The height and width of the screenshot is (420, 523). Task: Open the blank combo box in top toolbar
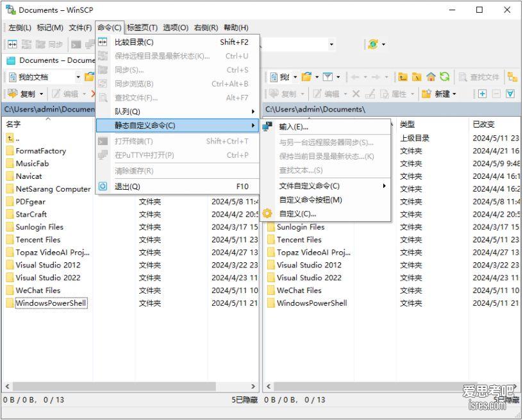298,44
